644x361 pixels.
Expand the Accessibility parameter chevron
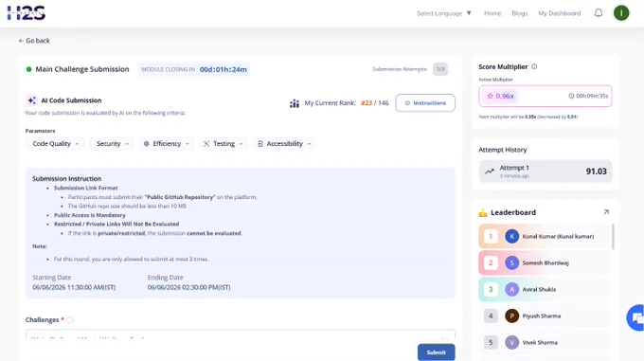(x=310, y=144)
